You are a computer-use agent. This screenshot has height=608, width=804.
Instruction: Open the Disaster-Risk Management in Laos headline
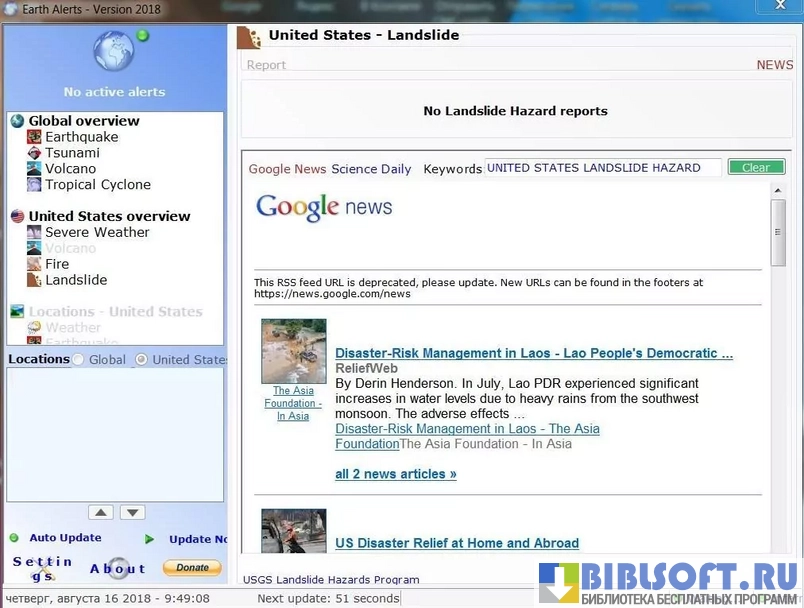533,353
